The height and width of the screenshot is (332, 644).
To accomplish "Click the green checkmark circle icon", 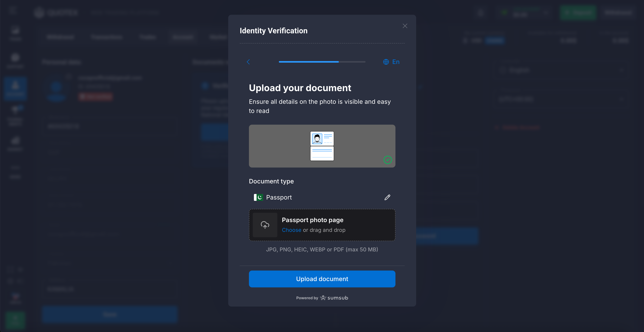I will (388, 160).
